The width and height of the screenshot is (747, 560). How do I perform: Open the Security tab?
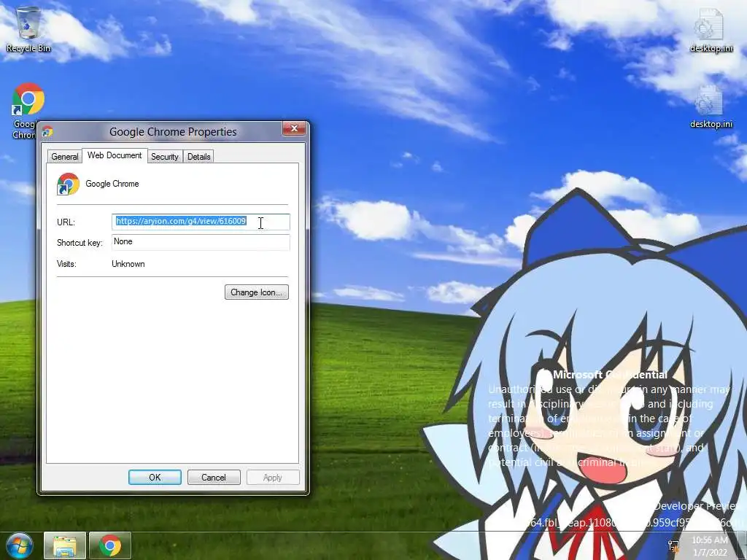(164, 157)
